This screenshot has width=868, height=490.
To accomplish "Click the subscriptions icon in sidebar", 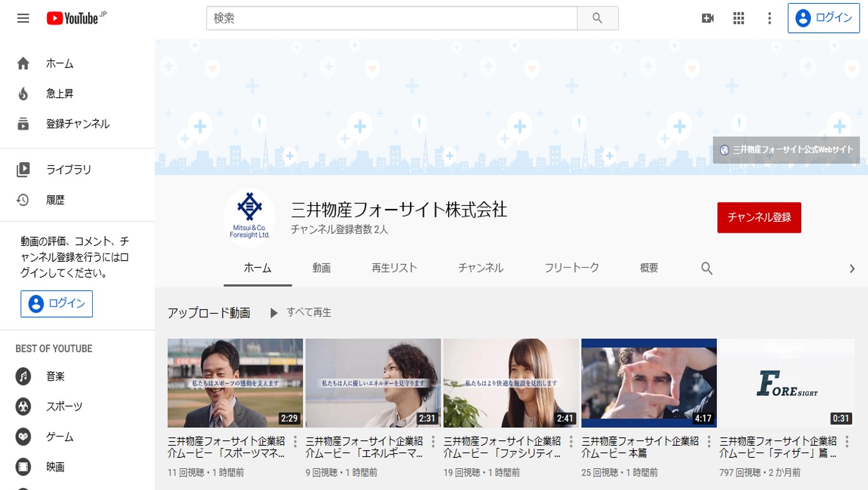I will click(x=24, y=124).
